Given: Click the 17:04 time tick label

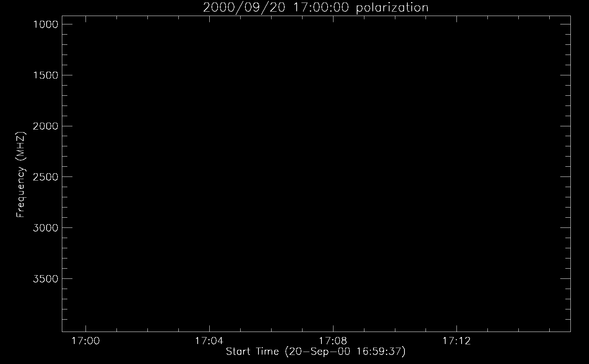Looking at the screenshot, I should point(209,341).
